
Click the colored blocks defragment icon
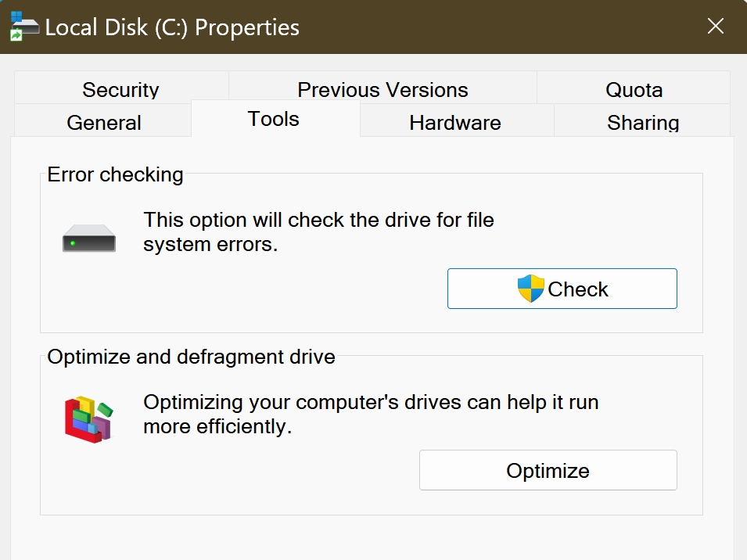[88, 419]
